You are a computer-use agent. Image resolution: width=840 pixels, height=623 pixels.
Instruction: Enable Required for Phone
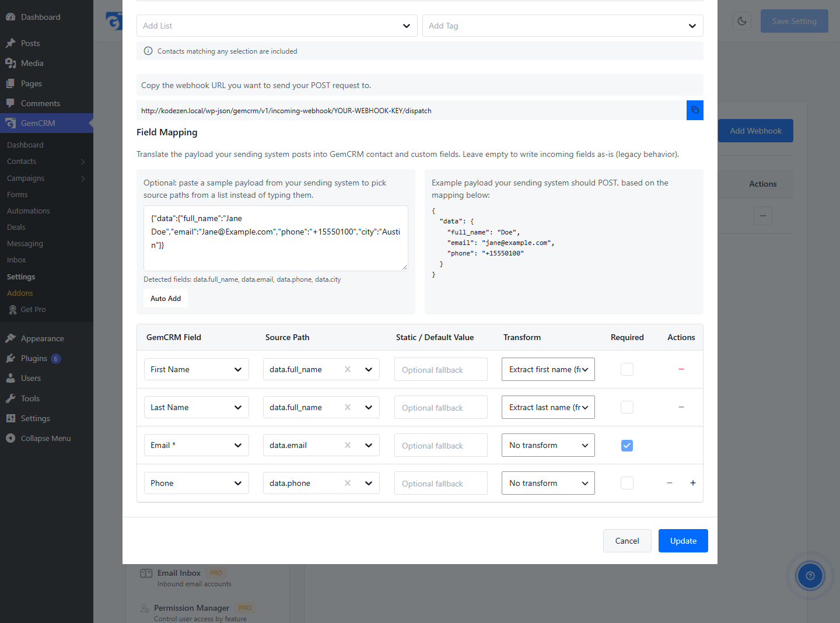click(627, 483)
